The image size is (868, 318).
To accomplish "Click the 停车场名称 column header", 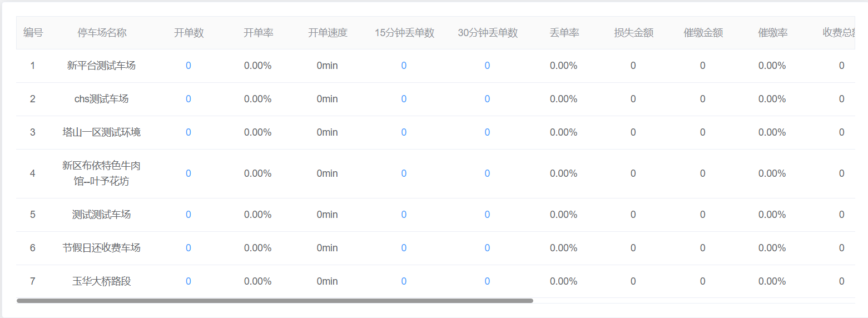I will [x=102, y=33].
